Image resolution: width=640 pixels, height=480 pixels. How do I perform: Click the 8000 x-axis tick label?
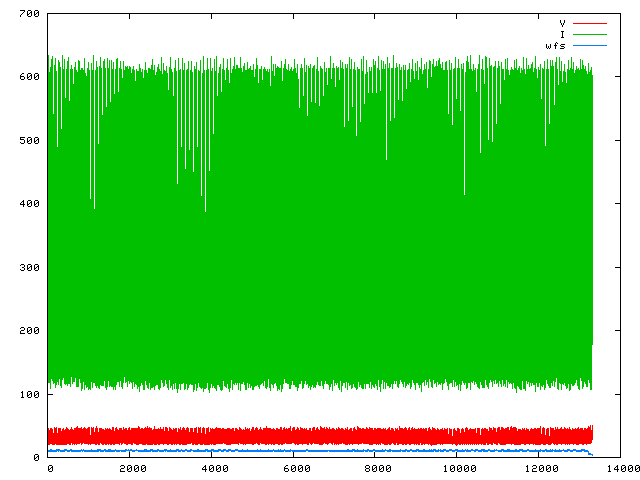(377, 469)
